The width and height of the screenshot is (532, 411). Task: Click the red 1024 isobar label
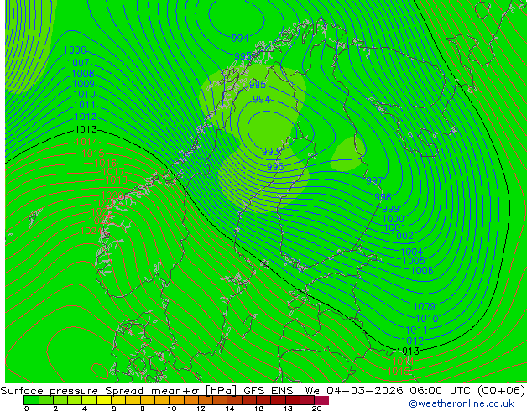click(x=91, y=231)
